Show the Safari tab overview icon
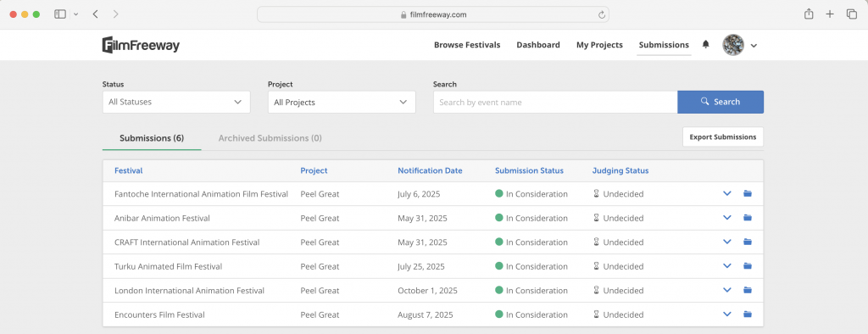This screenshot has width=868, height=334. coord(851,14)
